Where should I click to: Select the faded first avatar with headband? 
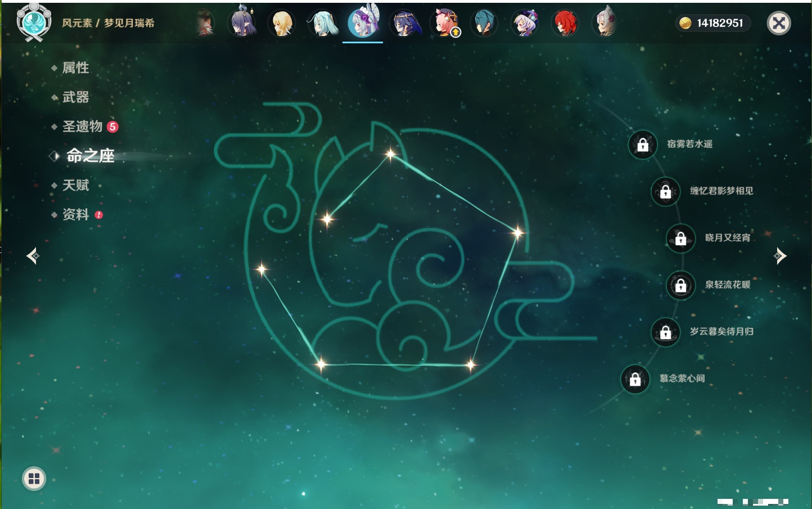coord(205,23)
